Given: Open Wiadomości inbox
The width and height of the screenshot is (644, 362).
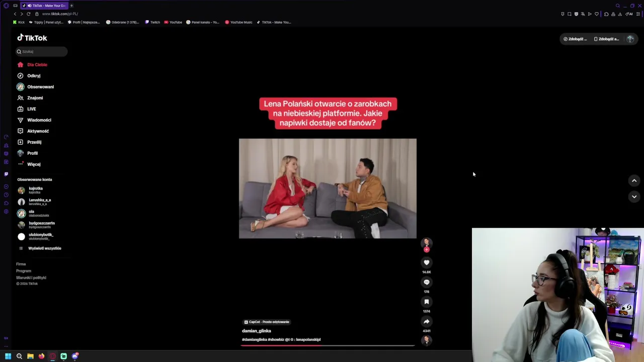Looking at the screenshot, I should click(x=40, y=120).
